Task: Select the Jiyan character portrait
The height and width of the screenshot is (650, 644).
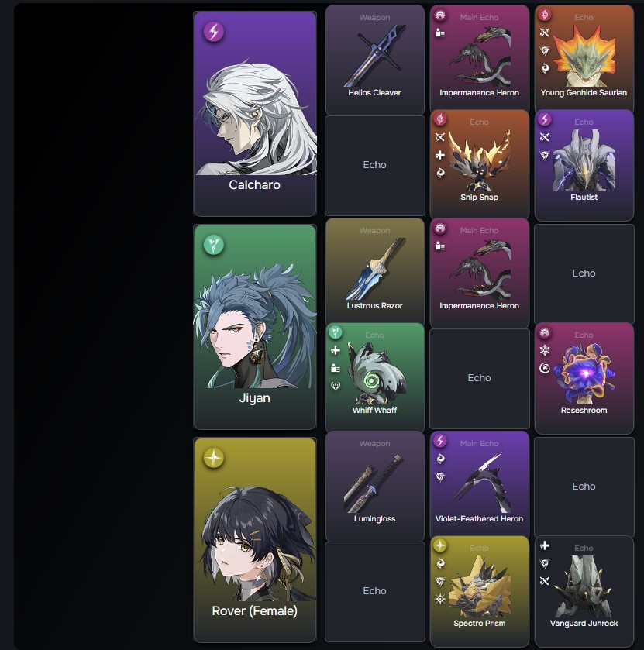Action: pos(255,327)
